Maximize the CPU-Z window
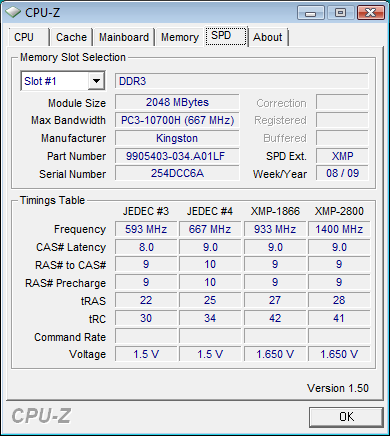 point(340,13)
